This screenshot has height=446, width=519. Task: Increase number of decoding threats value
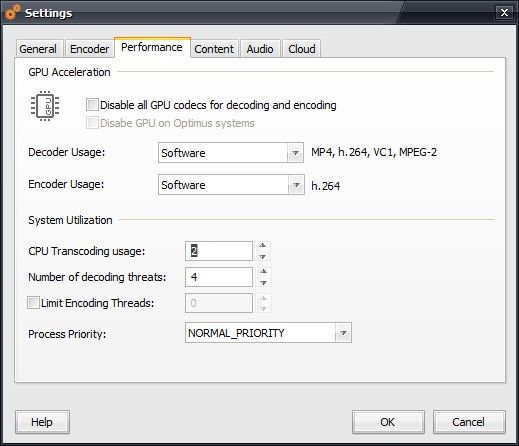[263, 271]
